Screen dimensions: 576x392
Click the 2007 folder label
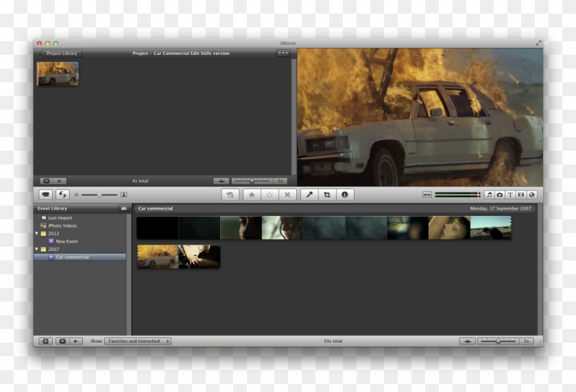tap(53, 249)
